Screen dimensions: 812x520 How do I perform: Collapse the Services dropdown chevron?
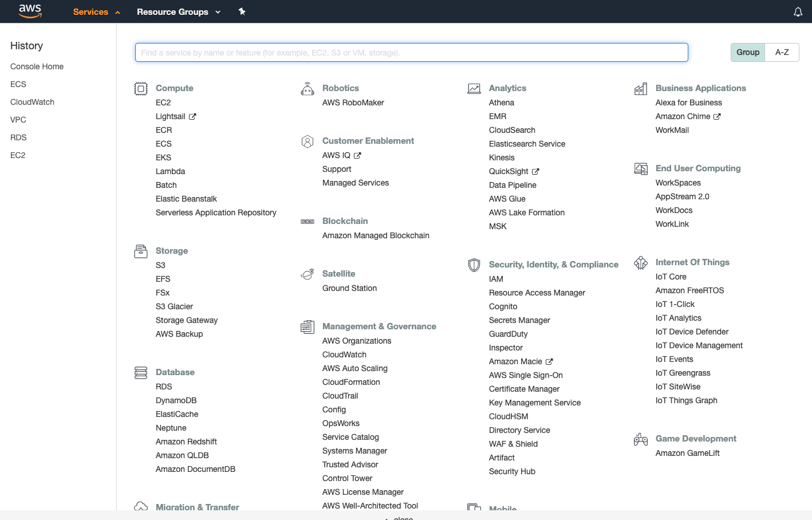point(116,11)
